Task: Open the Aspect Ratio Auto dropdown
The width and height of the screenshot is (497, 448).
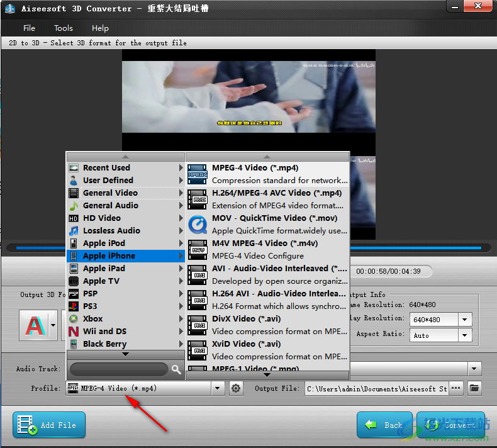Action: click(465, 335)
